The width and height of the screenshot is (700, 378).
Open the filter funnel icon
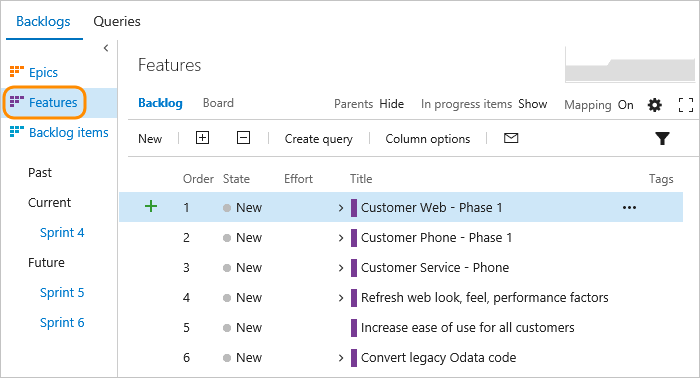point(662,138)
